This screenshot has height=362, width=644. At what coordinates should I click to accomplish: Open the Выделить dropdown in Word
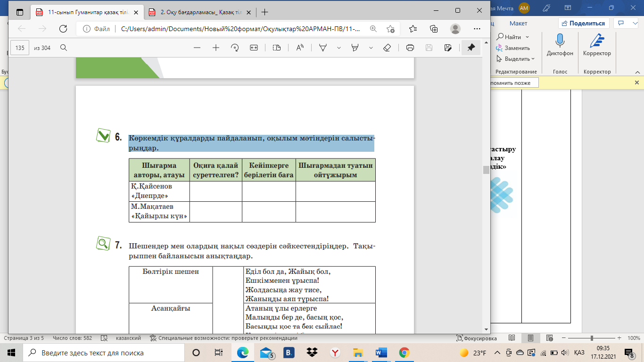(516, 59)
